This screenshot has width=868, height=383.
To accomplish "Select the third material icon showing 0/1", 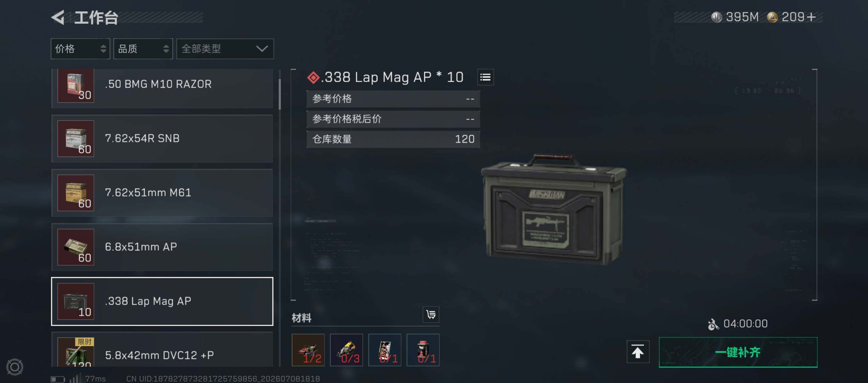I will (385, 350).
